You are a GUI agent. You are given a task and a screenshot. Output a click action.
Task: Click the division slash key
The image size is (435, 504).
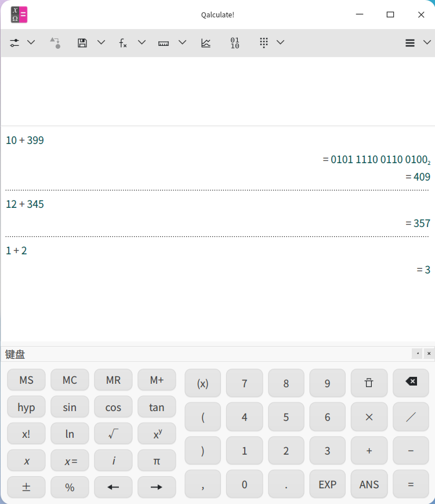pos(411,417)
